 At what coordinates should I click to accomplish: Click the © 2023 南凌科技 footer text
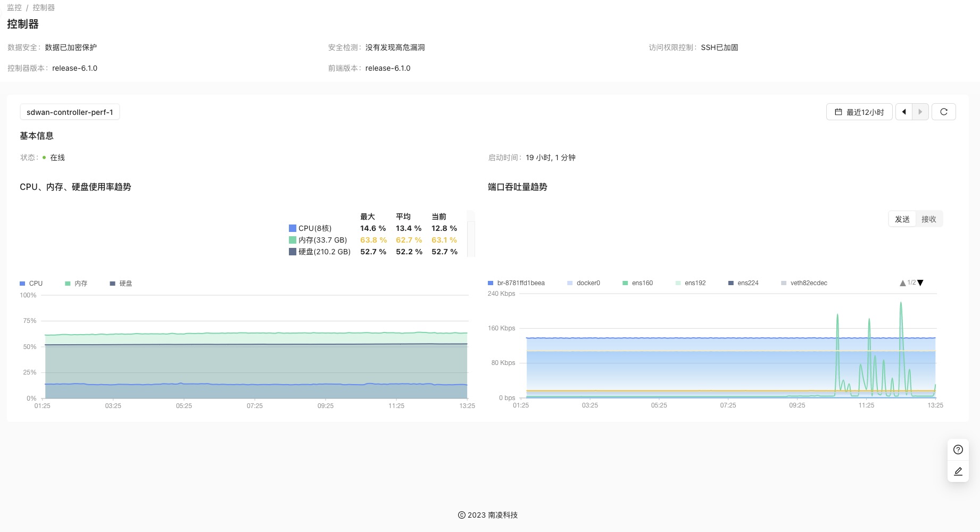click(x=488, y=515)
